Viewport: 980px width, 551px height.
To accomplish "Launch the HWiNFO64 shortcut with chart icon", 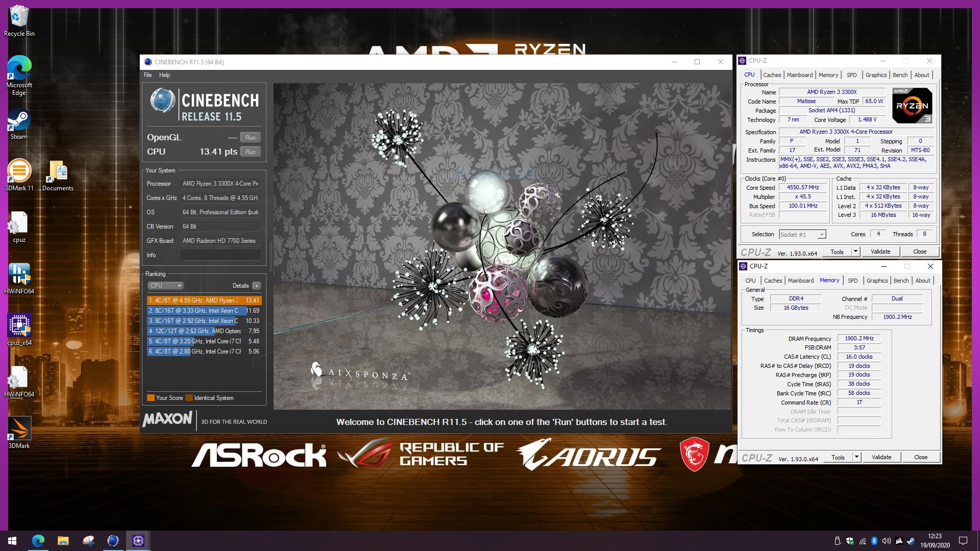I will [x=19, y=279].
